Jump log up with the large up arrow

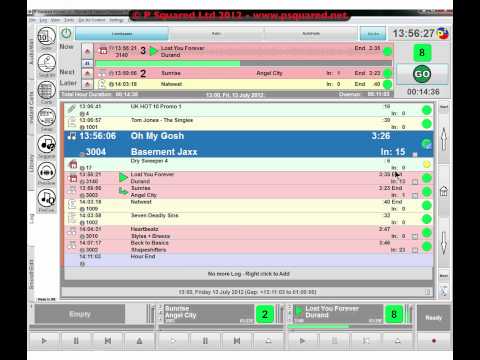(x=444, y=139)
